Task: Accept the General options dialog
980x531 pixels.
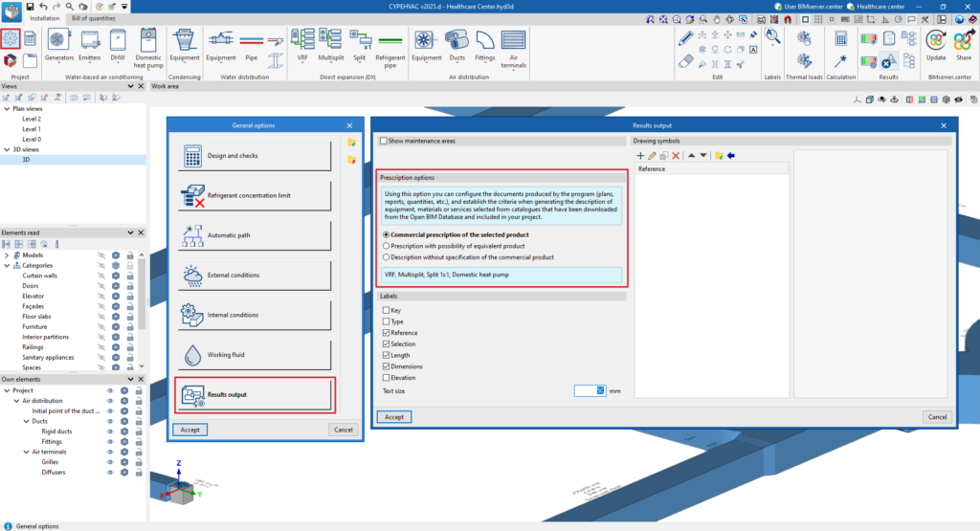Action: pos(190,430)
